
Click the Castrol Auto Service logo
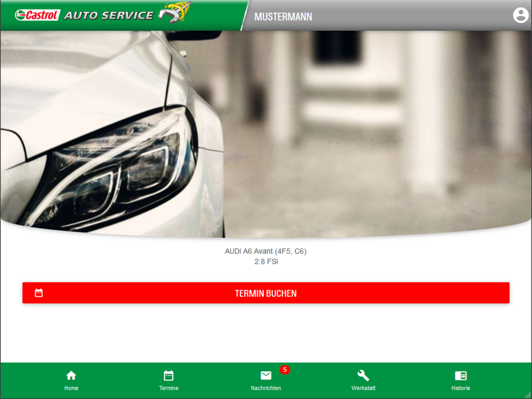104,14
